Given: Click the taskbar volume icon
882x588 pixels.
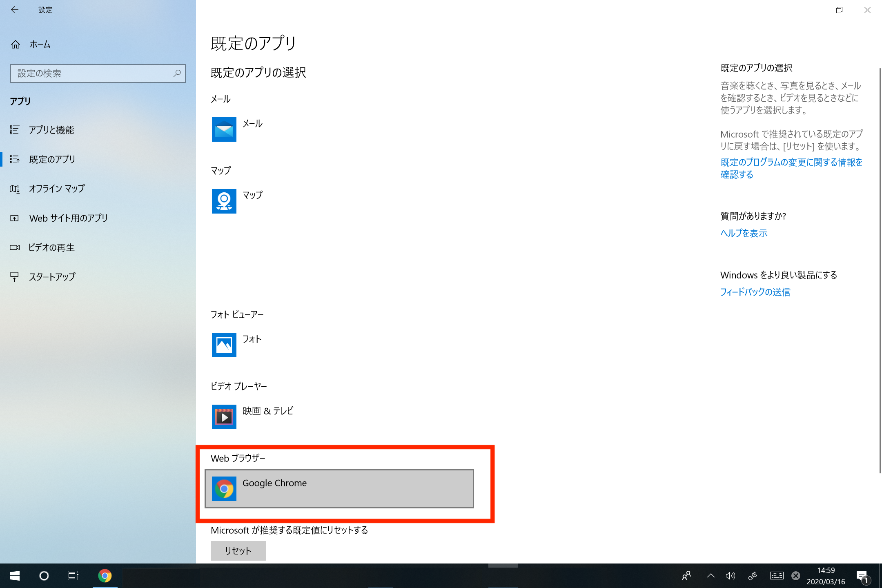Looking at the screenshot, I should coord(730,576).
